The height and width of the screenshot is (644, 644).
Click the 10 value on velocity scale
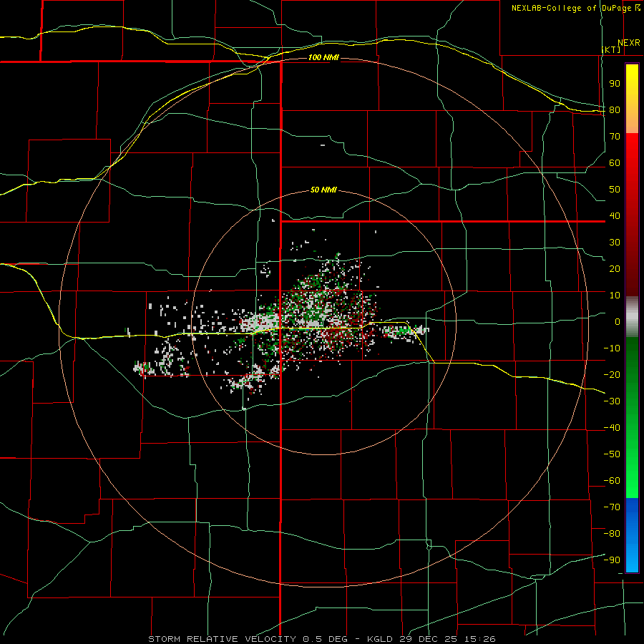[x=615, y=296]
